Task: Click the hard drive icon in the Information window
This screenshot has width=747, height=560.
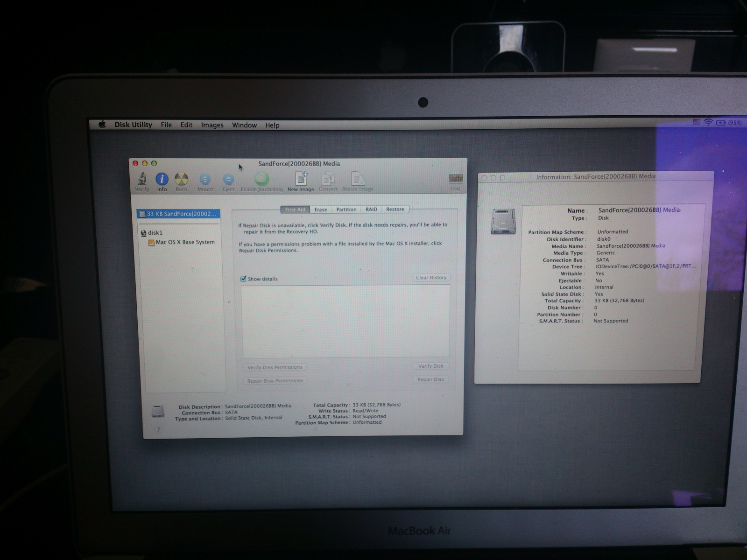Action: (x=503, y=221)
